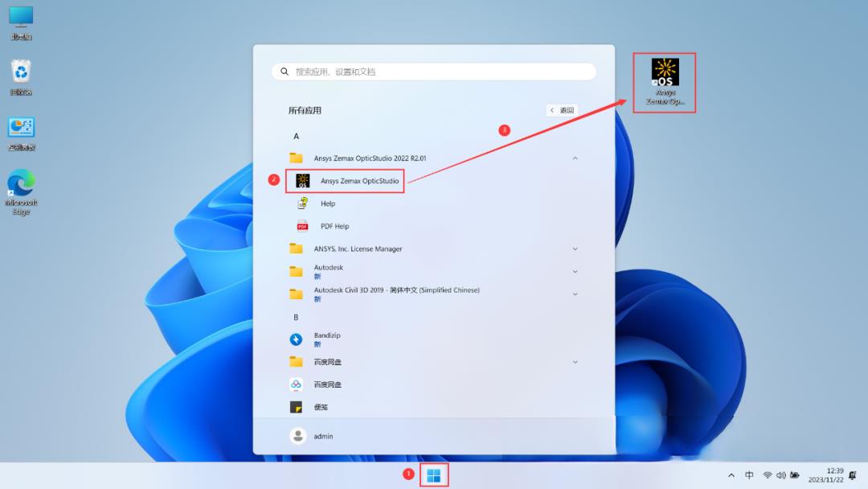Click the 返回 back button
The width and height of the screenshot is (868, 489).
[562, 110]
